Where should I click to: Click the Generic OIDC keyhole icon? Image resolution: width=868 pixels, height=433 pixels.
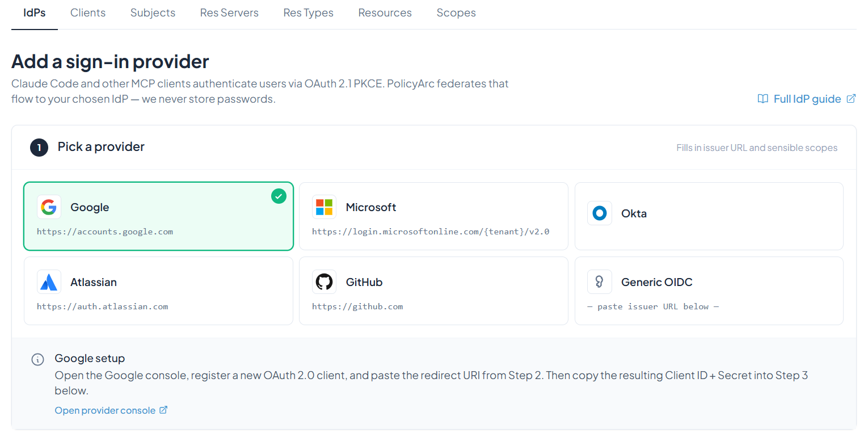pos(600,282)
